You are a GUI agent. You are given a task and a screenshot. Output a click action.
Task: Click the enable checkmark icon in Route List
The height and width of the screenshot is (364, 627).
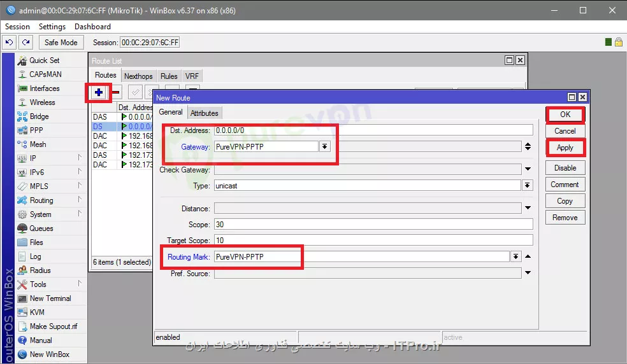pyautogui.click(x=135, y=92)
